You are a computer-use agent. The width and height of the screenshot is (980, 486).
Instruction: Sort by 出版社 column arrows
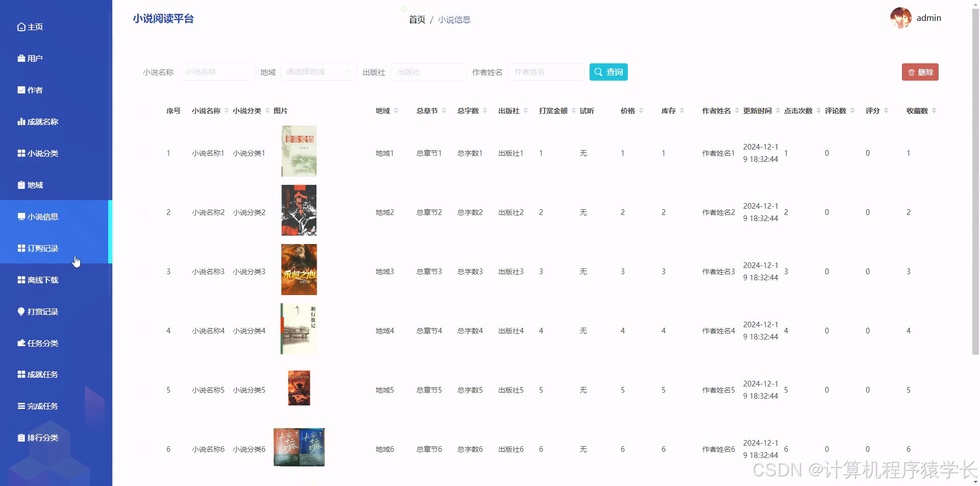(526, 111)
